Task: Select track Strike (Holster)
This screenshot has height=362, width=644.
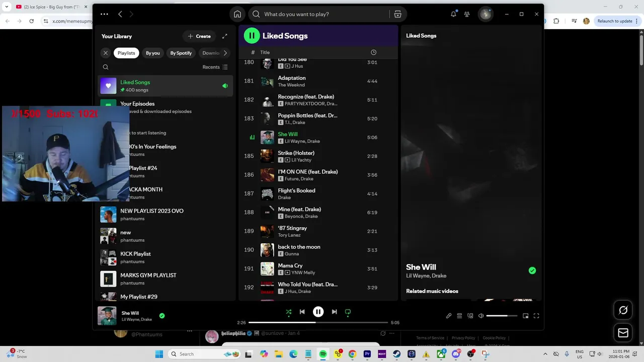Action: click(x=317, y=156)
